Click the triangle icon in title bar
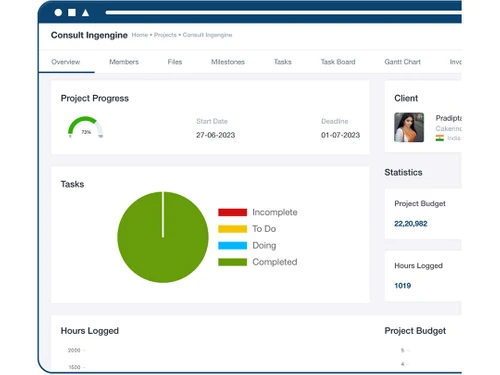Viewport: 500px width, 375px height. (x=86, y=13)
